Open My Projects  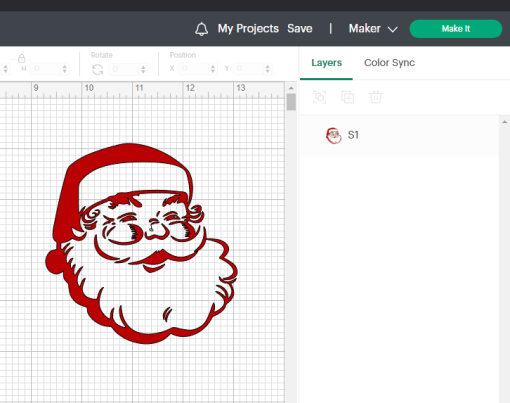(x=248, y=29)
